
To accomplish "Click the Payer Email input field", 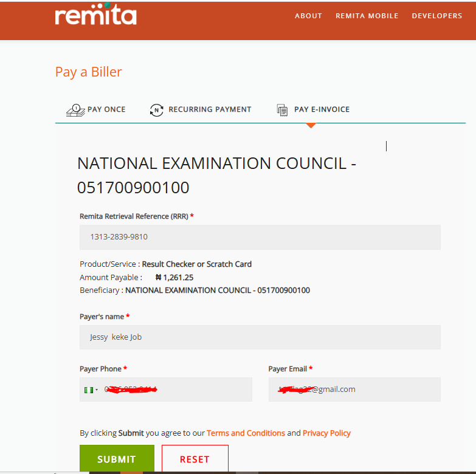I will pyautogui.click(x=354, y=390).
